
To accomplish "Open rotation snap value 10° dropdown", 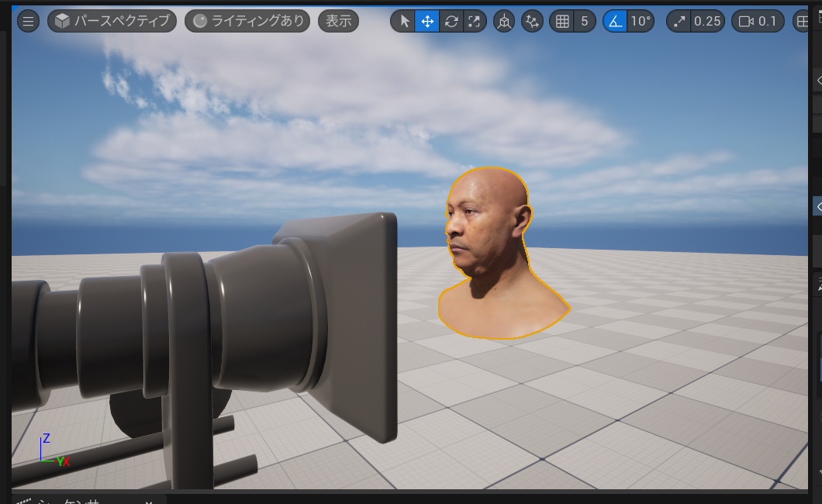I will pos(640,21).
